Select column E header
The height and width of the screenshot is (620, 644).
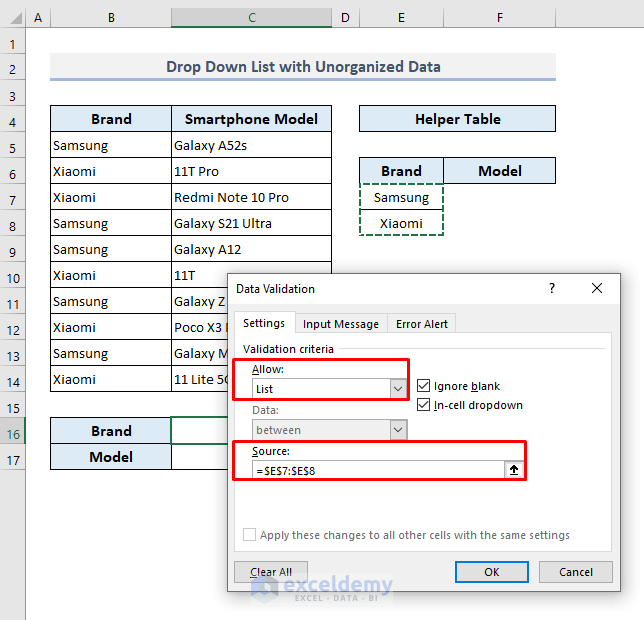click(x=401, y=18)
